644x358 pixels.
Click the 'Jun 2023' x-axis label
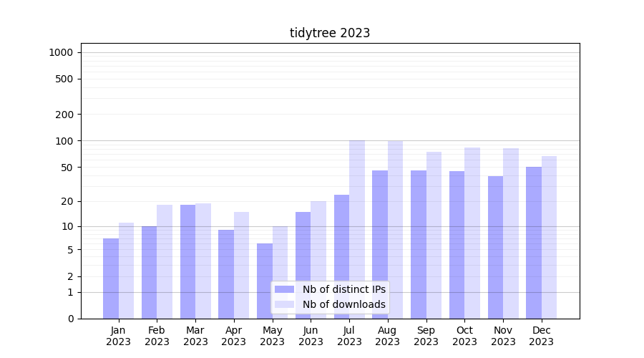pyautogui.click(x=311, y=336)
